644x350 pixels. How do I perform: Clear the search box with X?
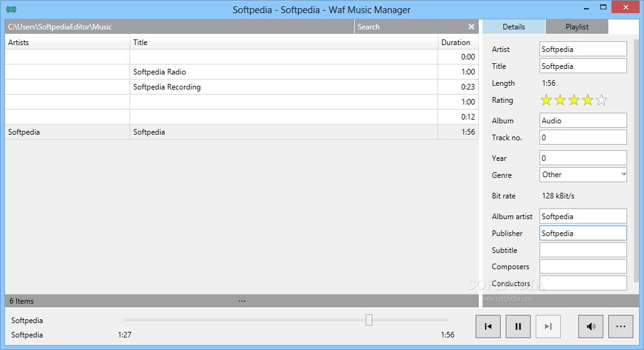pos(471,27)
